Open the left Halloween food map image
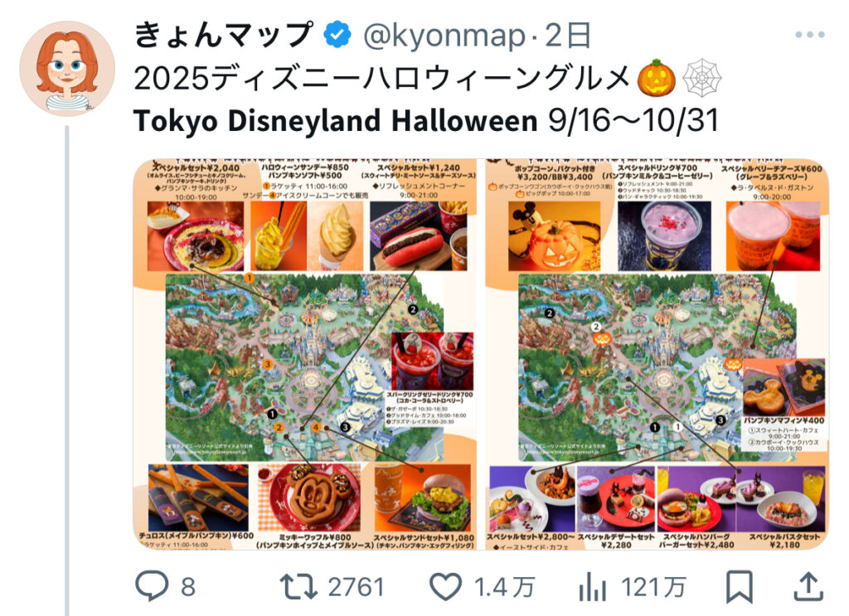The width and height of the screenshot is (849, 616). (305, 354)
